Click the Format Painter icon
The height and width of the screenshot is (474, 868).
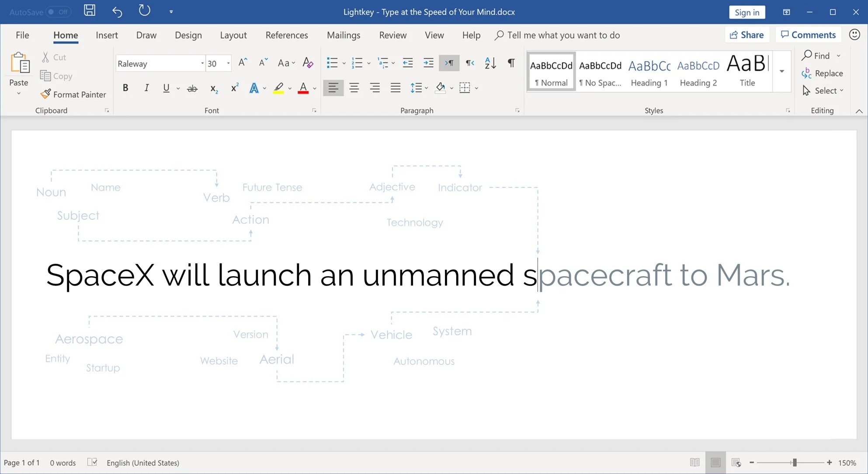[45, 94]
